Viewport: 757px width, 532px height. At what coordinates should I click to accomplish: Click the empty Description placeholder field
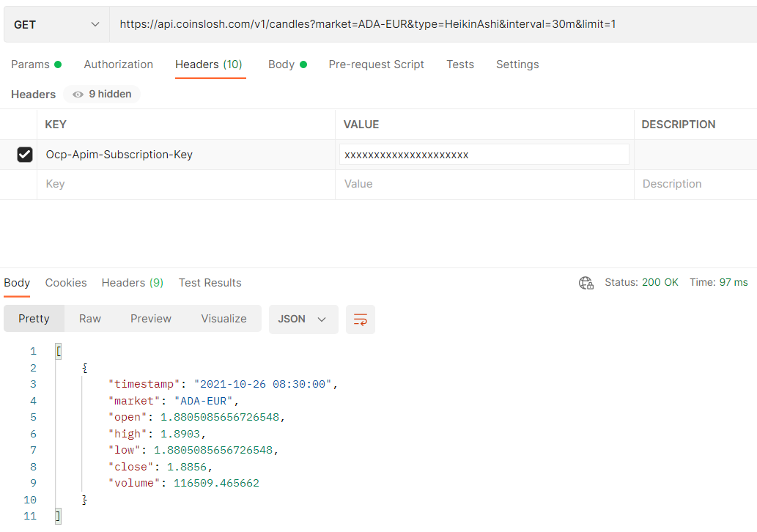[695, 184]
